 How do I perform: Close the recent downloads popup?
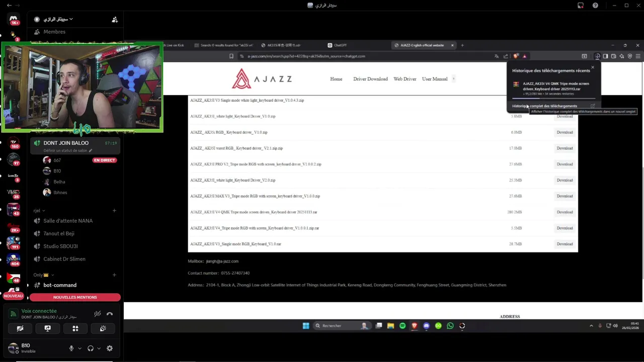tap(592, 67)
